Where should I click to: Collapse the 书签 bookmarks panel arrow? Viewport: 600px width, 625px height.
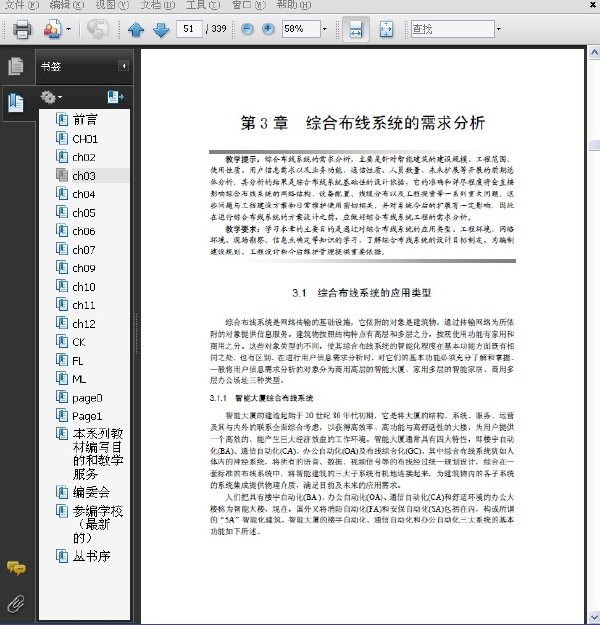[x=124, y=66]
